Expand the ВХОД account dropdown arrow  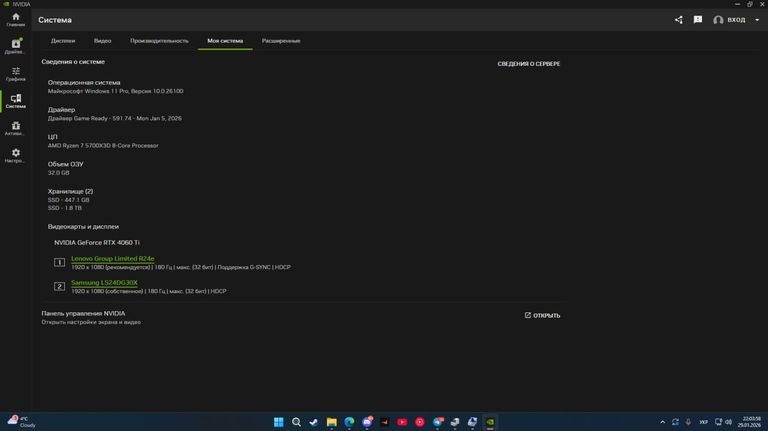[x=757, y=20]
